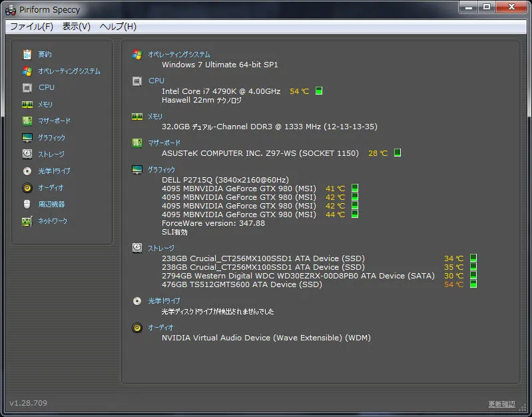Open the CPU heading link in main panel
532x417 pixels.
point(156,81)
